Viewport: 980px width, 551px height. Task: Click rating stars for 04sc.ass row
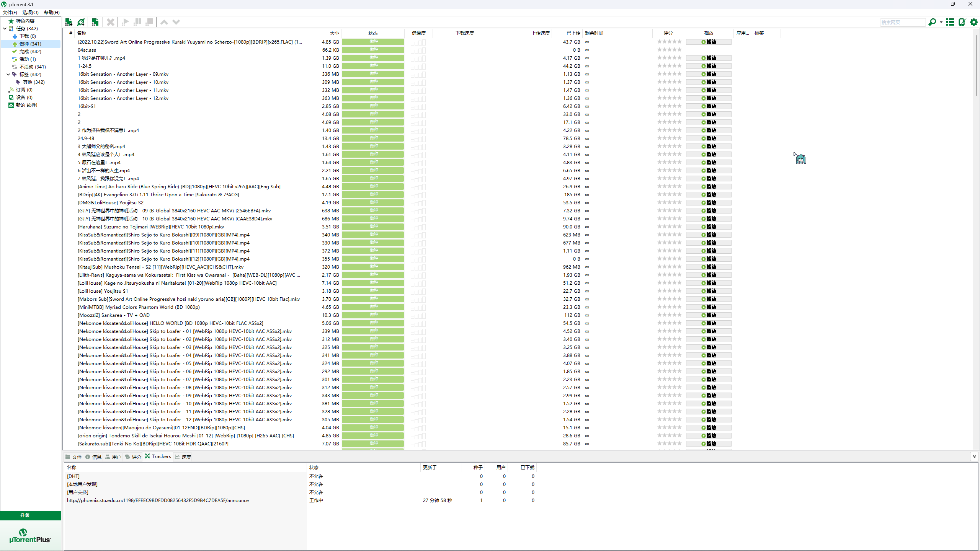pos(670,50)
